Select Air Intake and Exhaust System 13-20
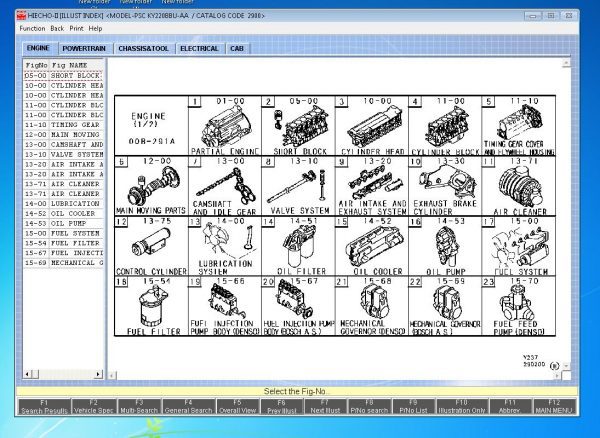The width and height of the screenshot is (600, 438). tap(372, 186)
